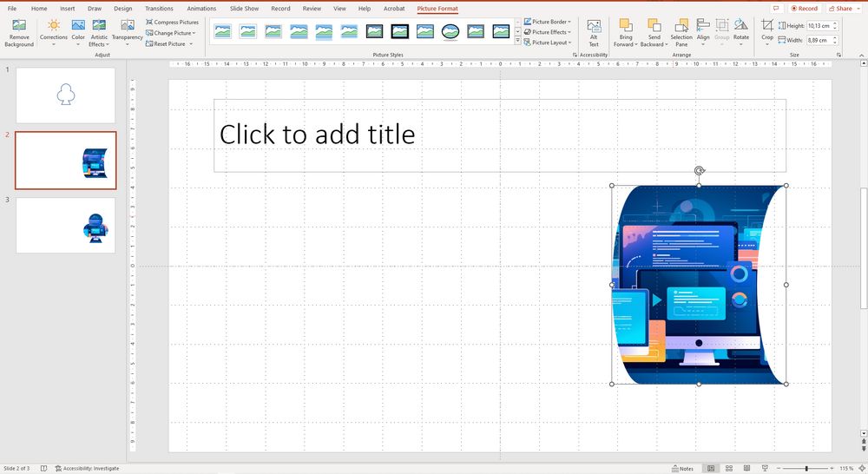
Task: Click the Share button
Action: (x=840, y=9)
